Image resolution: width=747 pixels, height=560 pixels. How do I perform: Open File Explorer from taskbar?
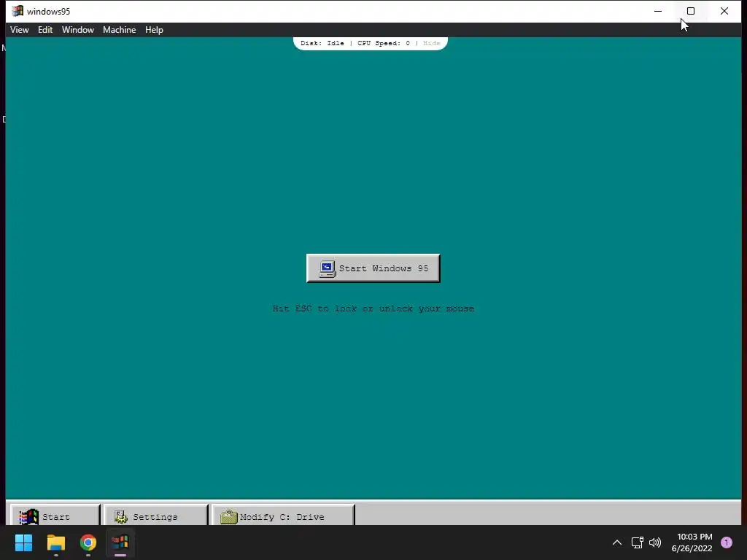(55, 542)
